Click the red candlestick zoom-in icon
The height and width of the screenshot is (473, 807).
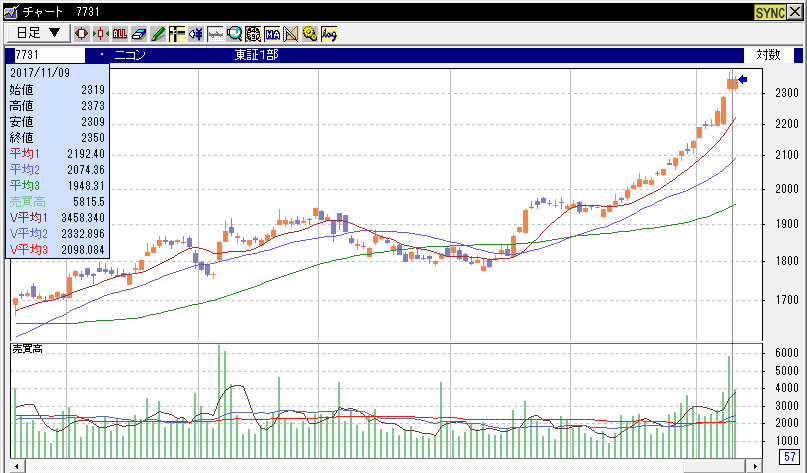[81, 33]
